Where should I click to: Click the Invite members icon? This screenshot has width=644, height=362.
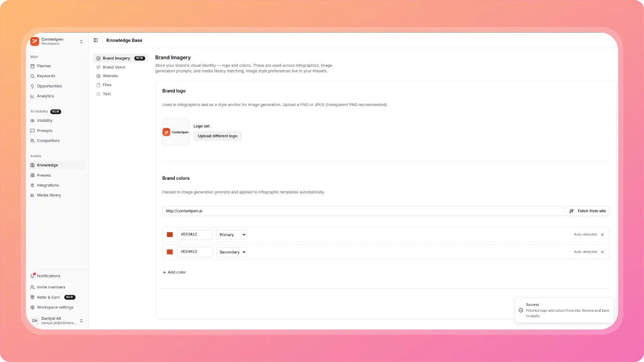pyautogui.click(x=33, y=287)
